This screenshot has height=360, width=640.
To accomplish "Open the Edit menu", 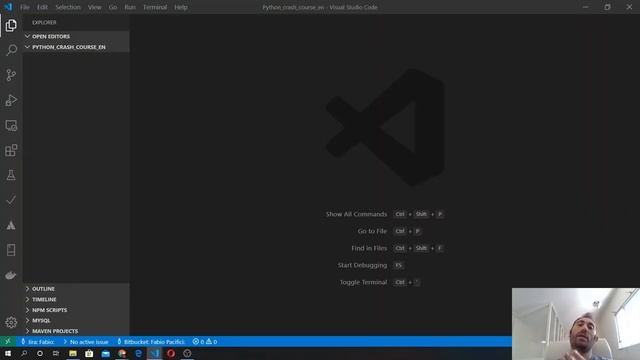I will (42, 7).
